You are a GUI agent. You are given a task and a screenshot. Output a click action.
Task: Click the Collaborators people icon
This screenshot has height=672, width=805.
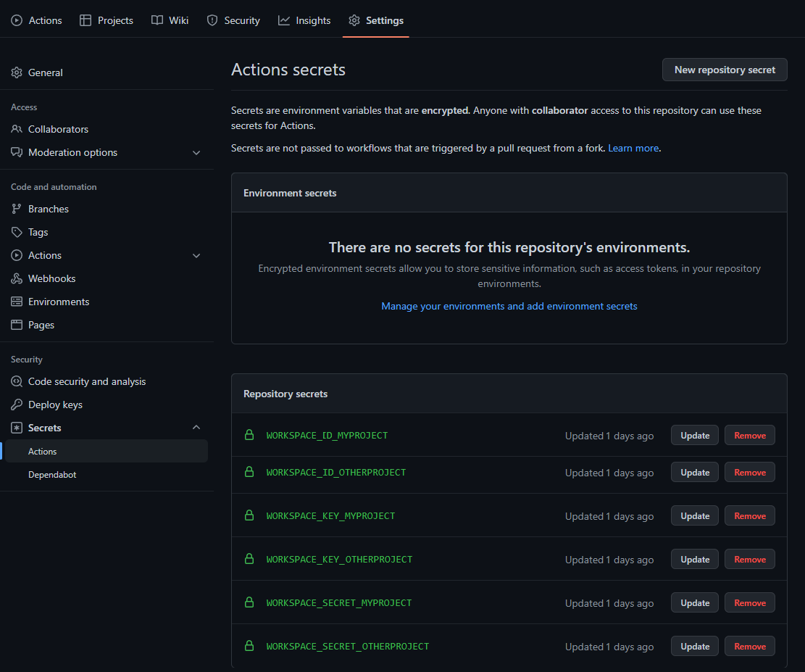coord(17,129)
